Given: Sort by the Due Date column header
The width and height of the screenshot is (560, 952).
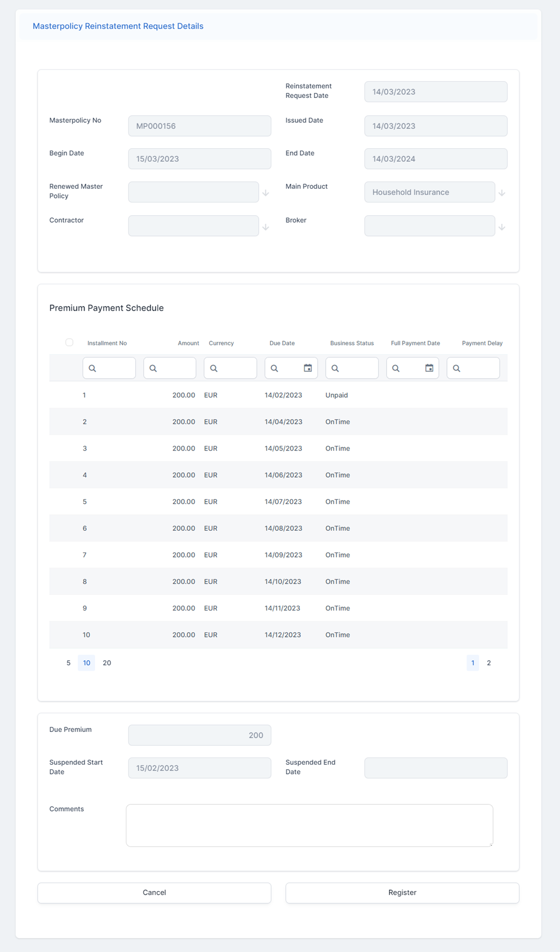Looking at the screenshot, I should point(282,343).
